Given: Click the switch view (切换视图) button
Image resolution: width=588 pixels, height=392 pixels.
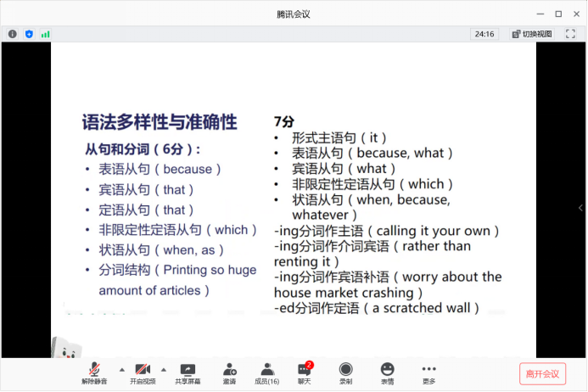Looking at the screenshot, I should (532, 34).
